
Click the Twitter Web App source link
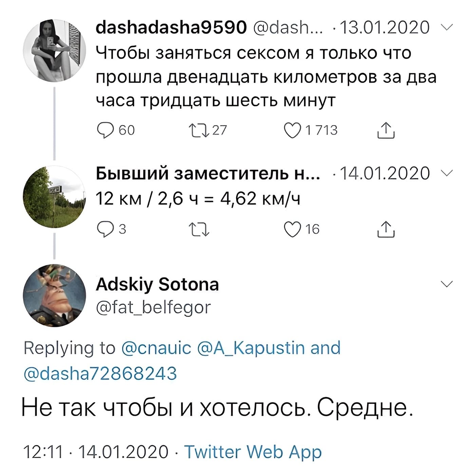pyautogui.click(x=253, y=452)
